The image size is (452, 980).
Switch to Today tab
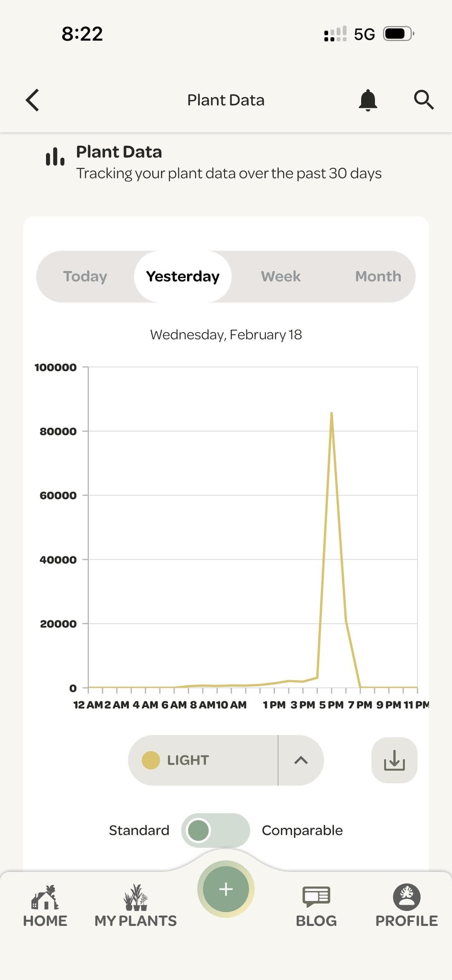(85, 276)
